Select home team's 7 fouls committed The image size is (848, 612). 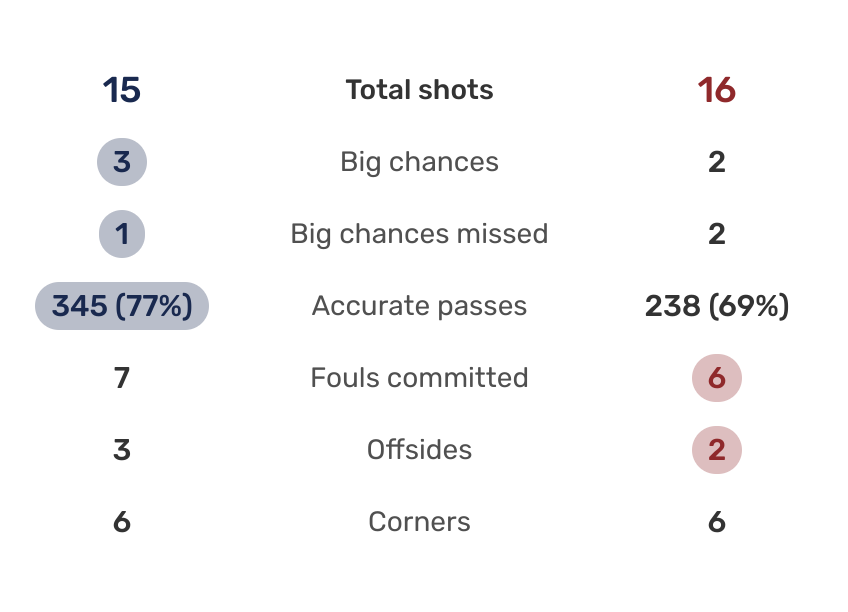122,378
